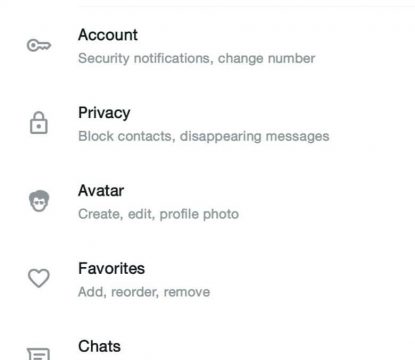
Task: Open the Privacy settings
Action: click(x=207, y=124)
